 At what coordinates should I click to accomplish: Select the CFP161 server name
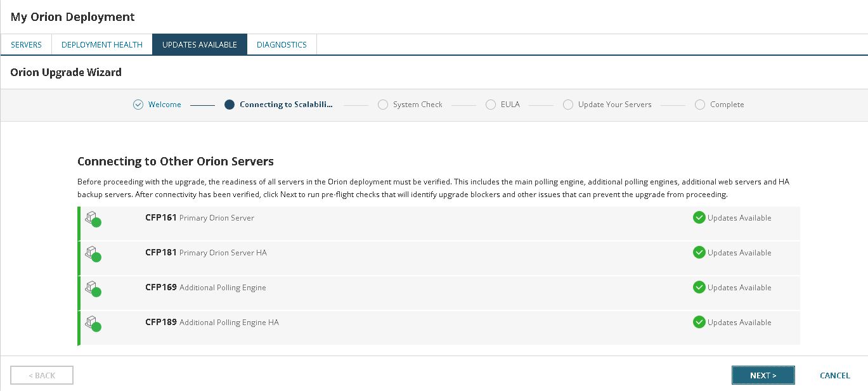coord(161,217)
